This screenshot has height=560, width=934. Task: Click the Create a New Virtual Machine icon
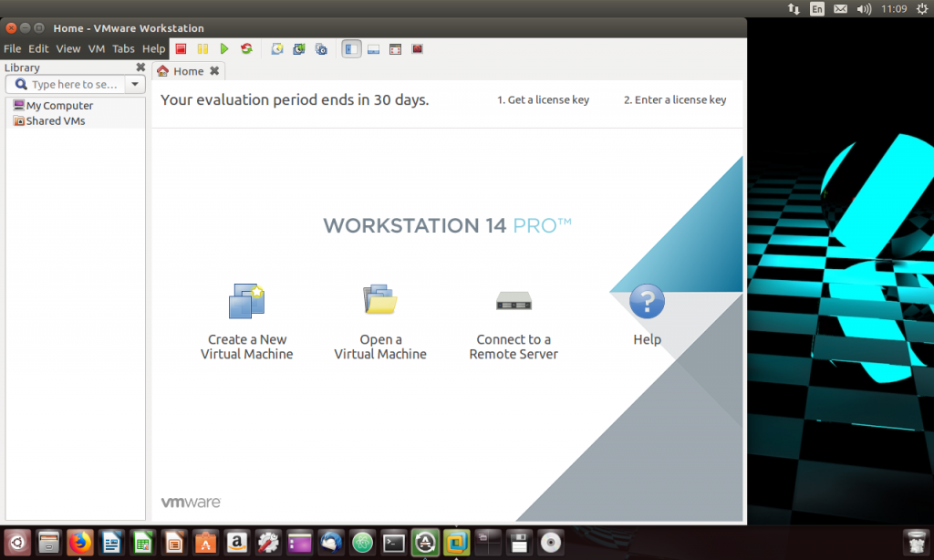pyautogui.click(x=246, y=301)
